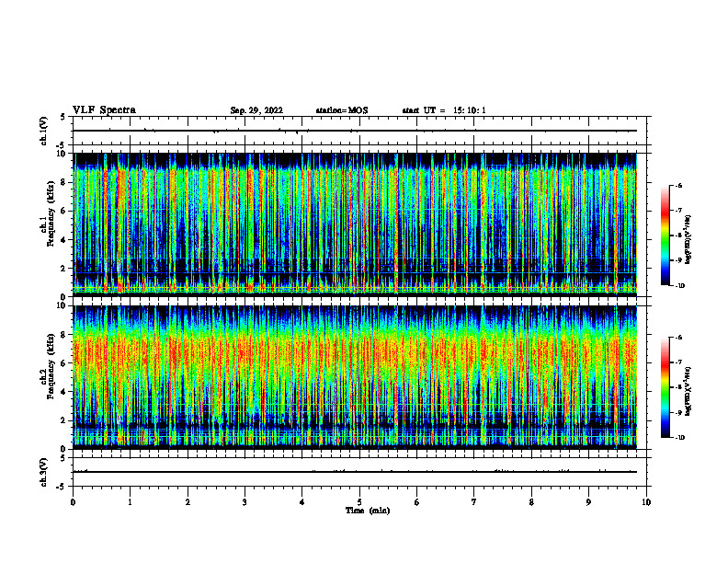This screenshot has height=563, width=728.
Task: Click the log(PSD) label beside ch.1 color scale
Action: [x=688, y=240]
